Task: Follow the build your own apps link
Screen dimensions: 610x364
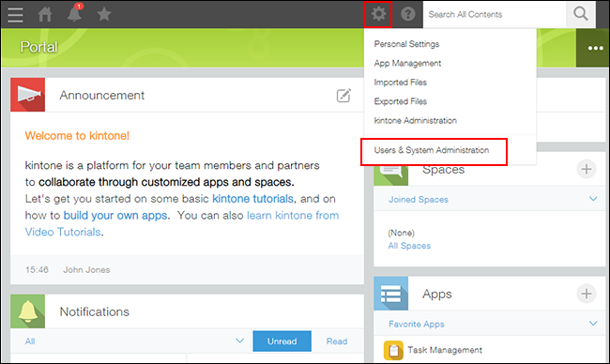Action: pos(115,216)
